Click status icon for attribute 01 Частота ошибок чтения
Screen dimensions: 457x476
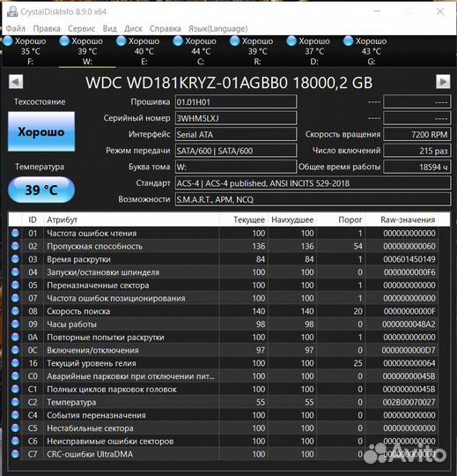point(15,233)
